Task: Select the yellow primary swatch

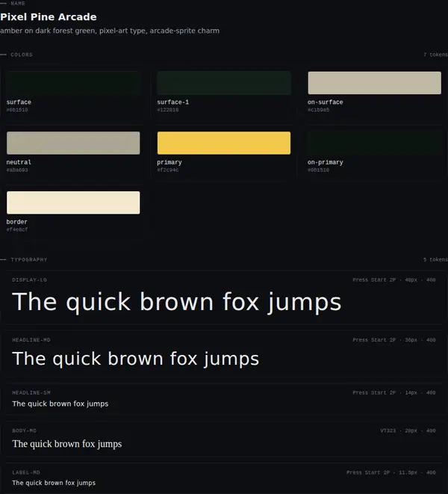Action: [x=224, y=143]
